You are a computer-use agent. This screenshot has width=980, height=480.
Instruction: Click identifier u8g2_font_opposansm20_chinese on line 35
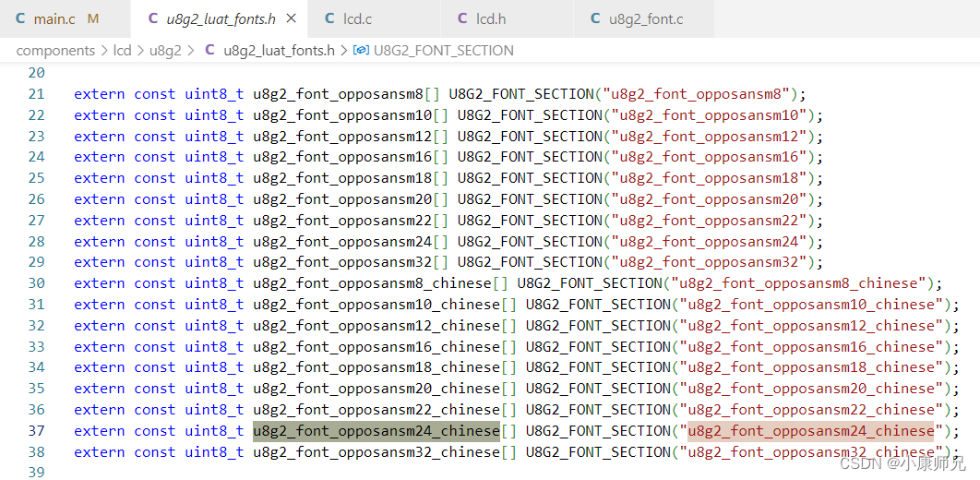pyautogui.click(x=376, y=388)
